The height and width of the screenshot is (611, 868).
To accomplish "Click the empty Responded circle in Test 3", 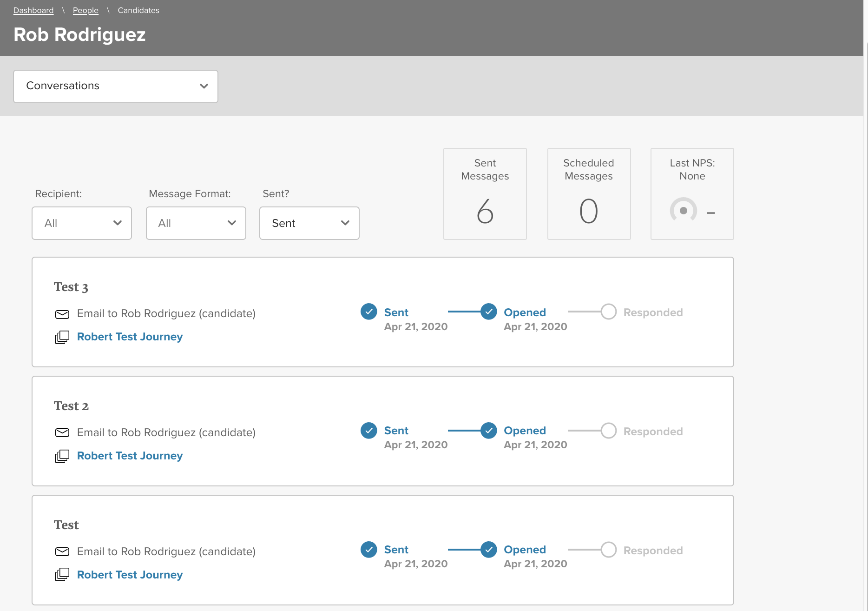I will [609, 312].
